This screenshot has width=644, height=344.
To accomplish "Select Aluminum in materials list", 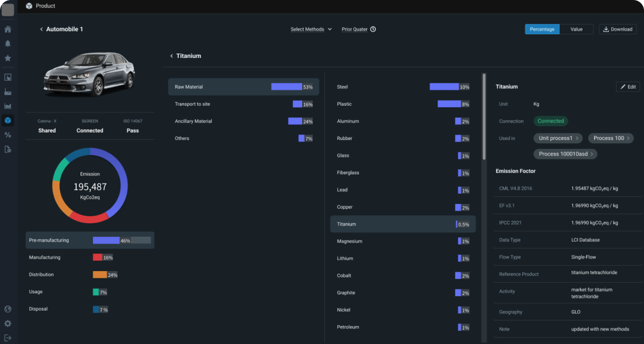I will [403, 121].
